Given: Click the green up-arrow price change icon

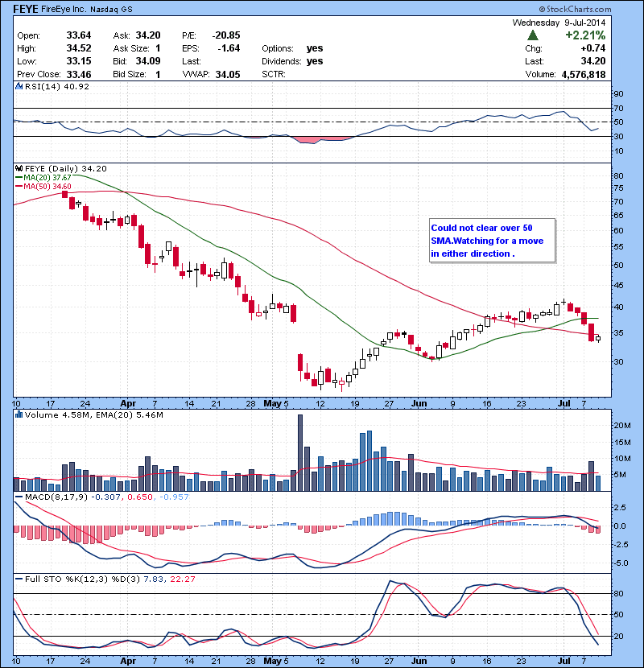Looking at the screenshot, I should pos(533,36).
